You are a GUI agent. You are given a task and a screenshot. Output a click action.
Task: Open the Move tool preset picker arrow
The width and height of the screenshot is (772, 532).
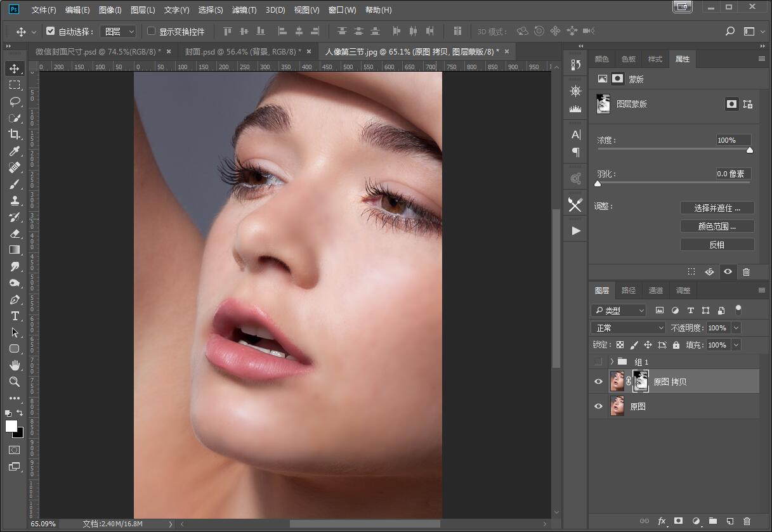[34, 32]
